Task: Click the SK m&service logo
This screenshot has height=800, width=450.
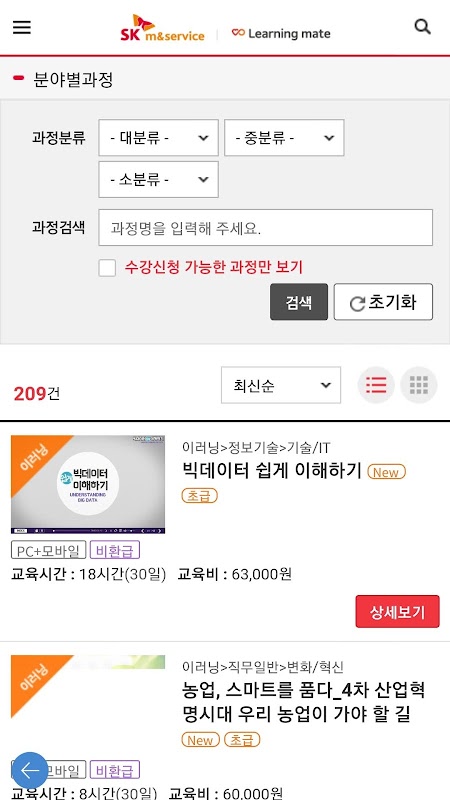Action: [x=163, y=29]
